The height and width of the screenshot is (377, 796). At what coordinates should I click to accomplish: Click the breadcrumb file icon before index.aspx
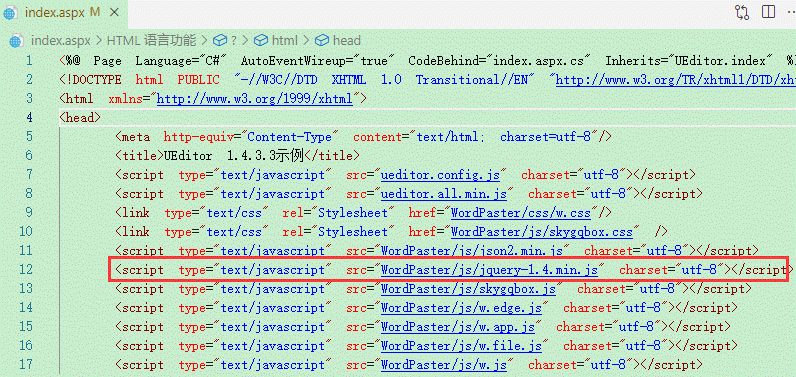(16, 41)
